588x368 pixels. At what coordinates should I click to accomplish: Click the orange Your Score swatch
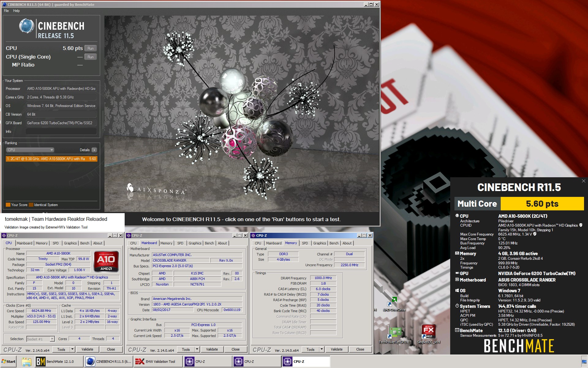[8, 205]
